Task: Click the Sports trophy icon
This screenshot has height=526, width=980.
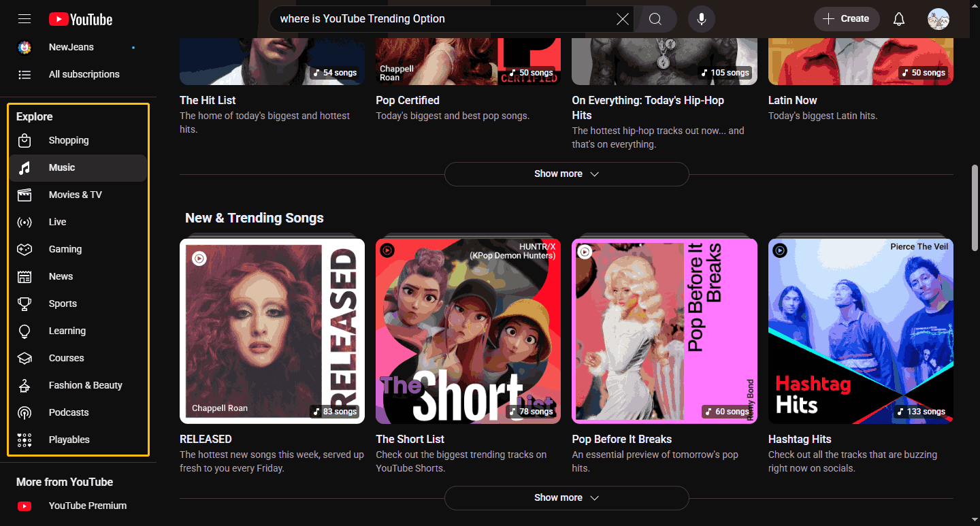Action: 24,303
